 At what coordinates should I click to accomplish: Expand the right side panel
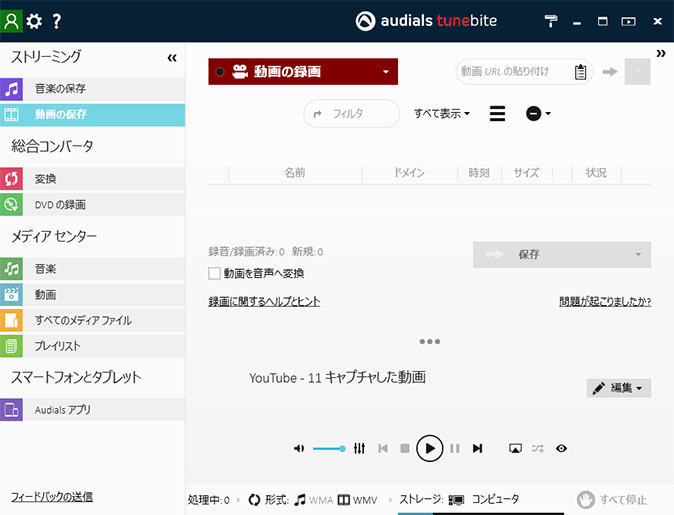661,53
